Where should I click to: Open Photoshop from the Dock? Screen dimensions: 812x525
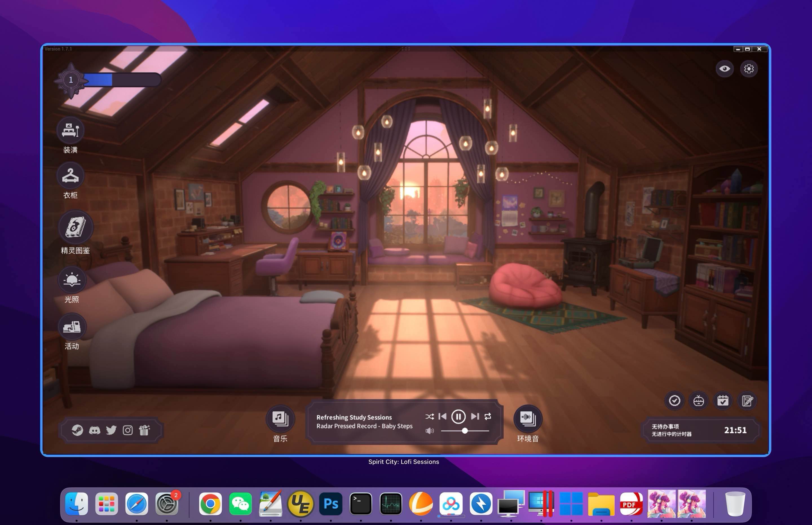coord(331,504)
